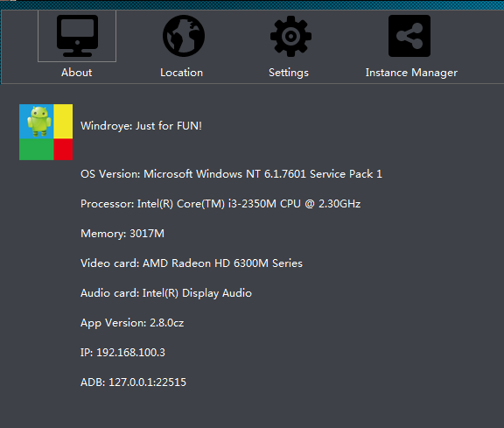Open the Instance Manager share icon
Screen dimensions: 504x428
(409, 36)
